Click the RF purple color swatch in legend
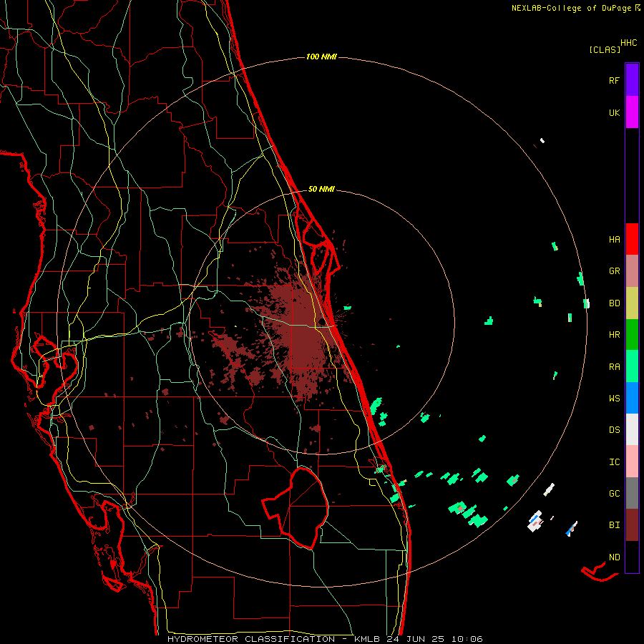The height and width of the screenshot is (644, 644). 632,80
